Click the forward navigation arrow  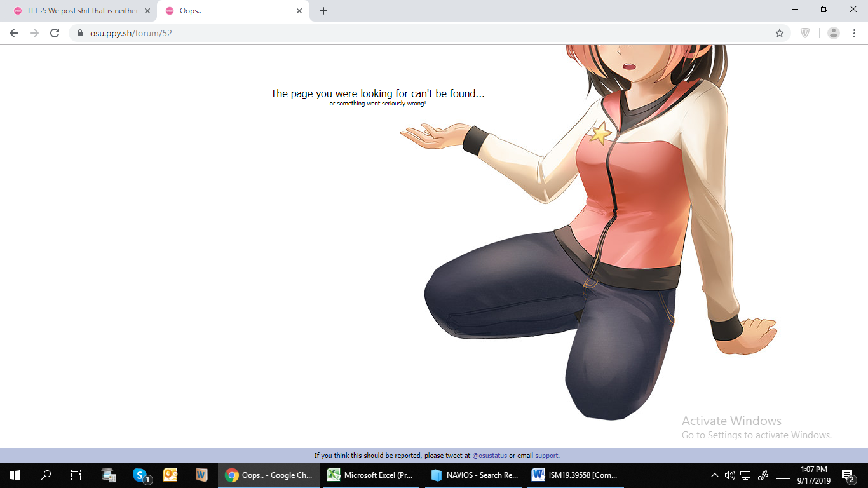tap(34, 33)
